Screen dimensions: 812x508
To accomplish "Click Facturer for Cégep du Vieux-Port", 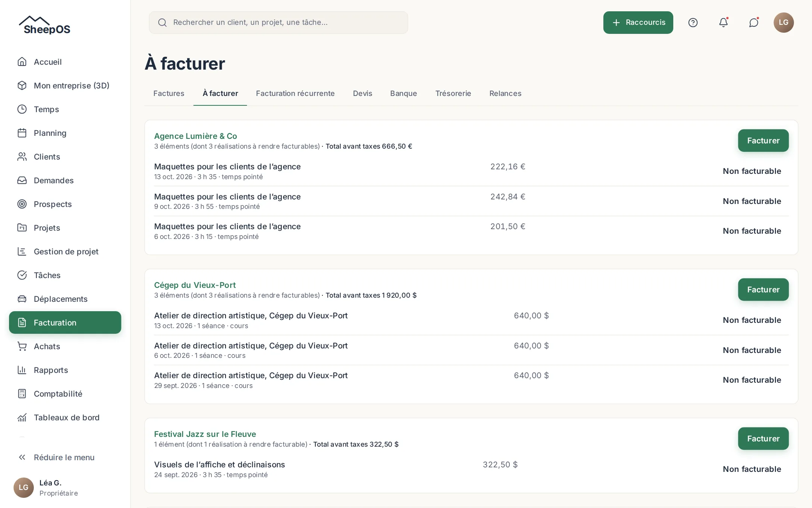I will [x=763, y=289].
